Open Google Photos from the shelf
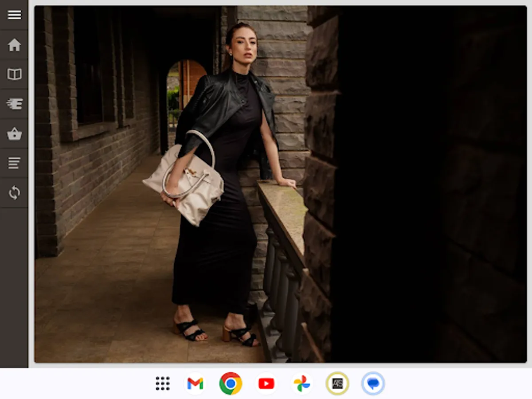The height and width of the screenshot is (399, 532). tap(302, 383)
